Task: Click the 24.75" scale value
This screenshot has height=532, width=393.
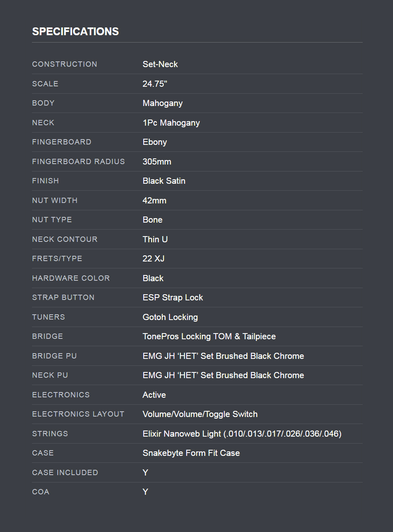Action: click(155, 84)
